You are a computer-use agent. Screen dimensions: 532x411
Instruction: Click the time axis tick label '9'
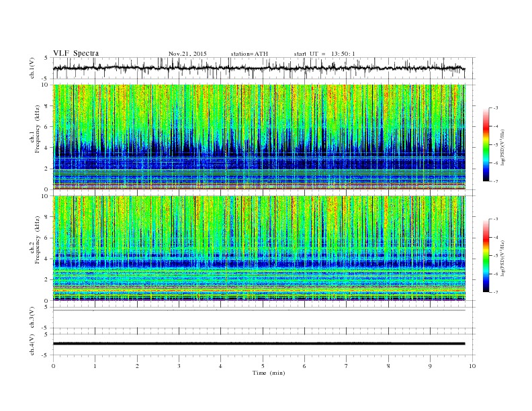430,366
